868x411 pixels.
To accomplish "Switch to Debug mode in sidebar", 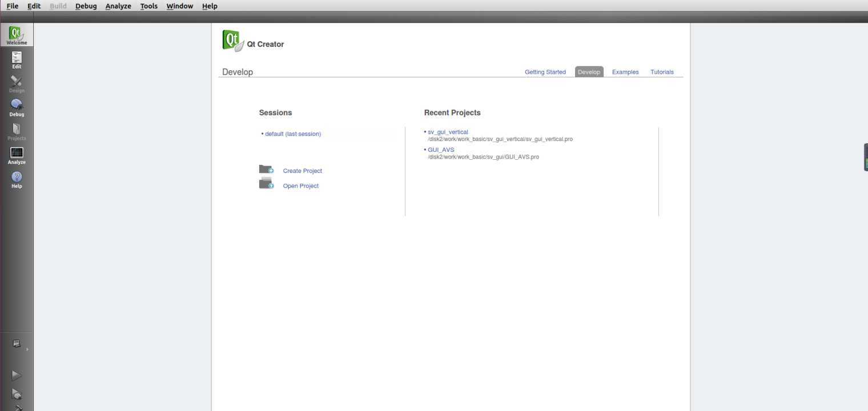I will pyautogui.click(x=17, y=108).
